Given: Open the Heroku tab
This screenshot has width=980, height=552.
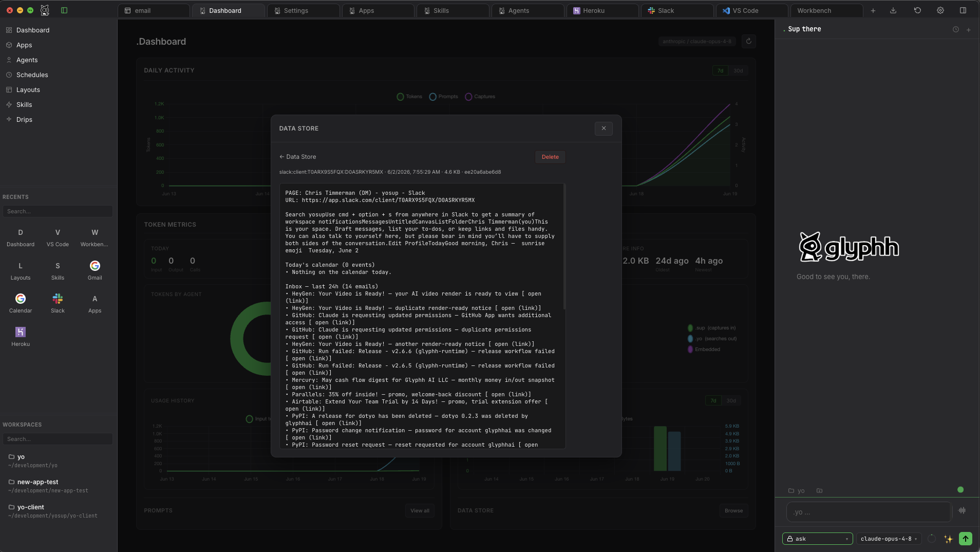Looking at the screenshot, I should point(602,11).
